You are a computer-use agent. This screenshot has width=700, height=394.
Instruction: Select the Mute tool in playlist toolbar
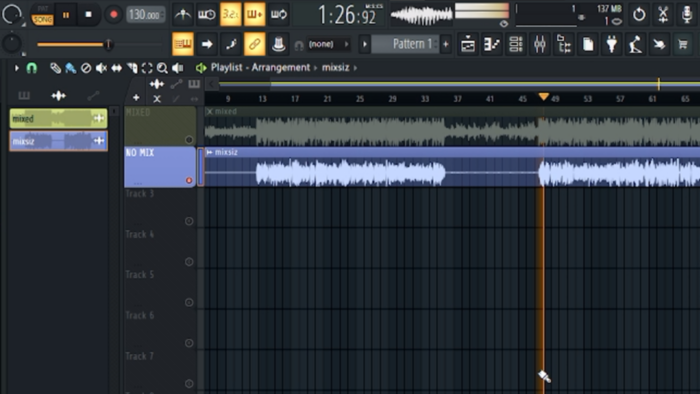101,68
